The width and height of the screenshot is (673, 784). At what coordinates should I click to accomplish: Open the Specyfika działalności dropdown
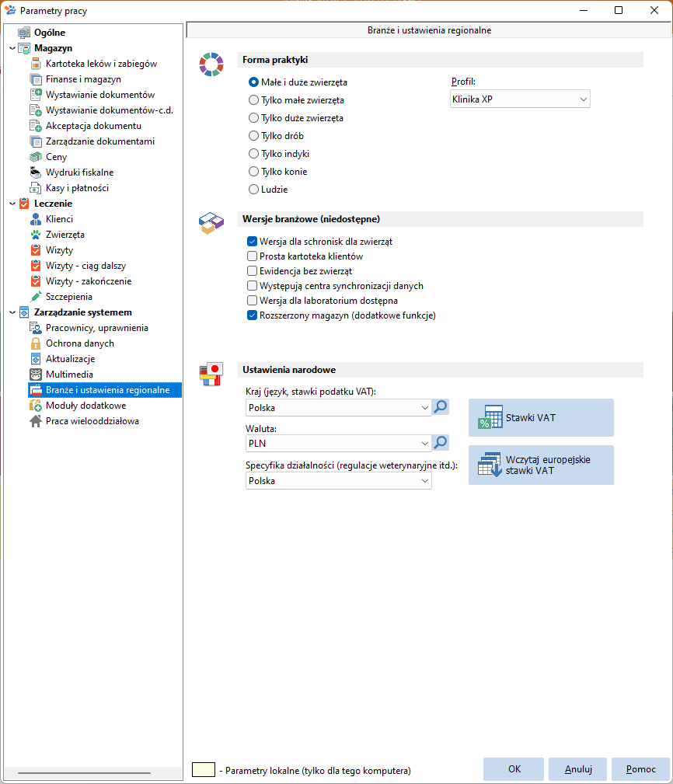click(339, 480)
